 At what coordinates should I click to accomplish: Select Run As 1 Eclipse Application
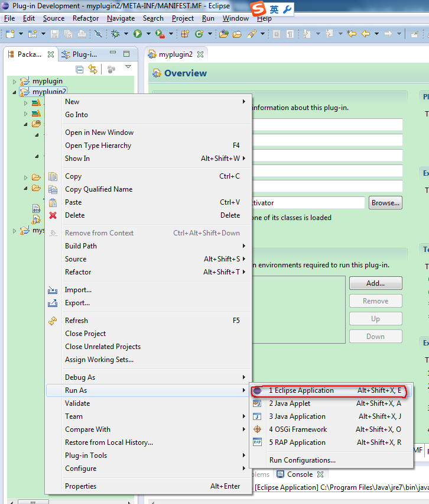click(x=331, y=390)
